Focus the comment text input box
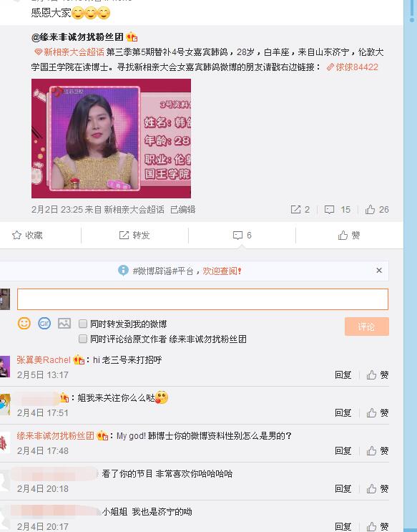The width and height of the screenshot is (417, 532). (202, 299)
